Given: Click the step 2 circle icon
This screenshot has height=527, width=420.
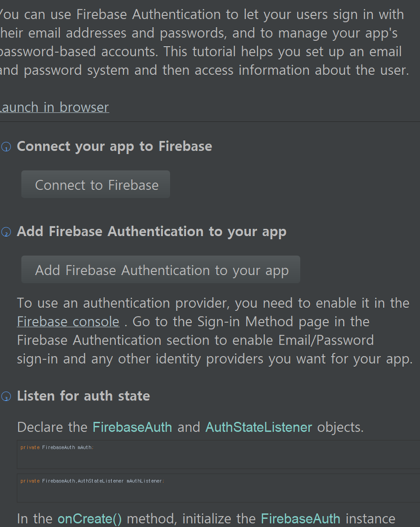Looking at the screenshot, I should (6, 232).
